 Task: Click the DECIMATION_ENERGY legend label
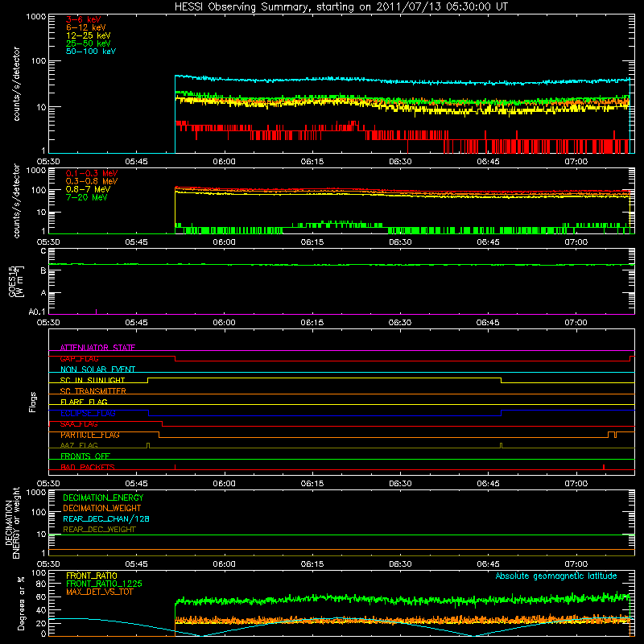(103, 497)
